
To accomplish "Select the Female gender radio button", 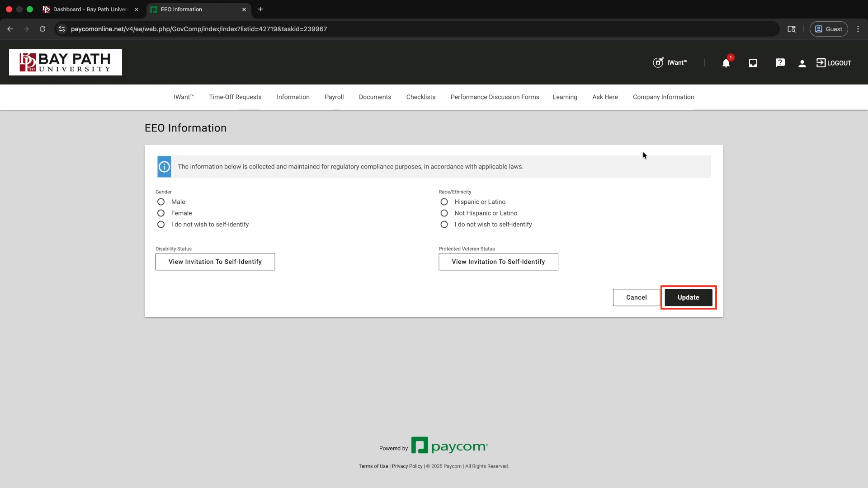I will pos(161,213).
